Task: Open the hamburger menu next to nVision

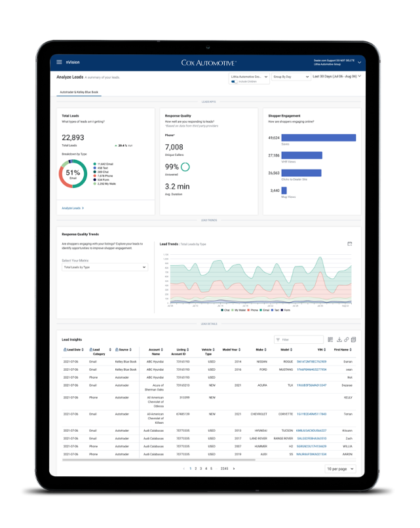Action: pyautogui.click(x=59, y=62)
